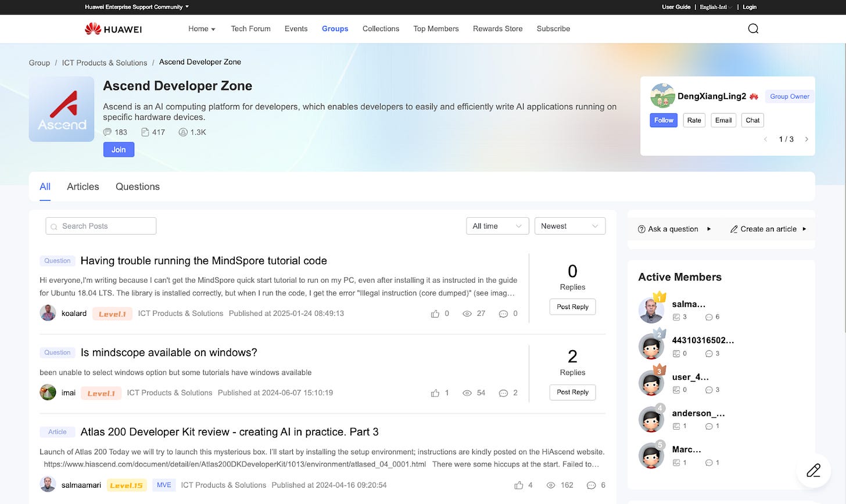
Task: Click views eye icon on MindSpore post
Action: point(467,314)
